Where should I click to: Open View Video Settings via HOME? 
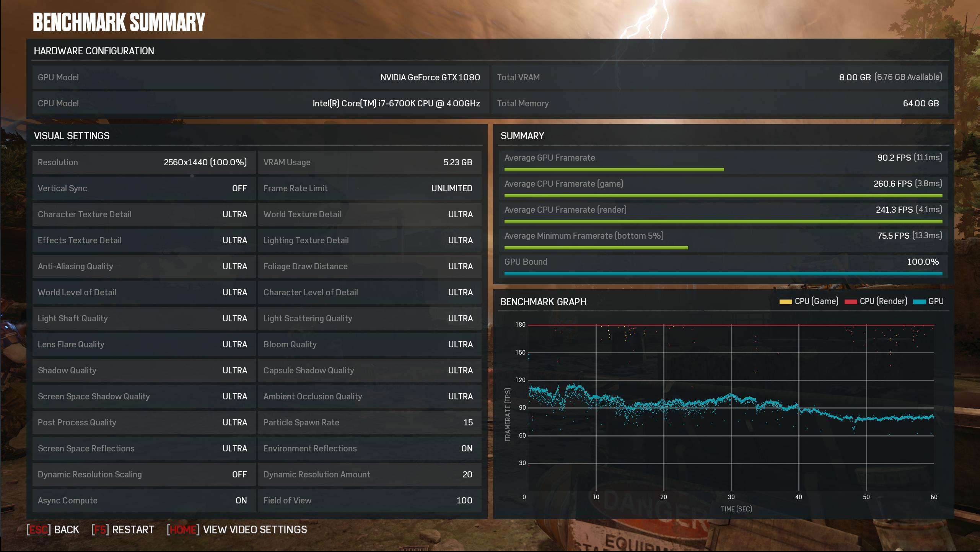(237, 529)
